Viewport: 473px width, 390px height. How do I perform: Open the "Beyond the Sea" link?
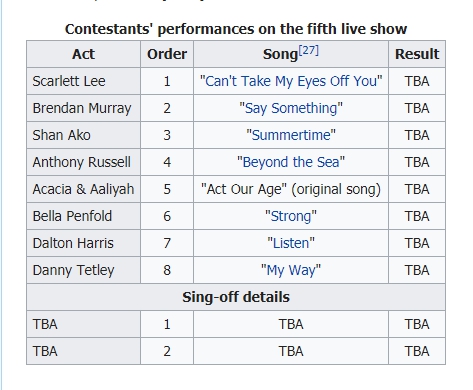[291, 162]
